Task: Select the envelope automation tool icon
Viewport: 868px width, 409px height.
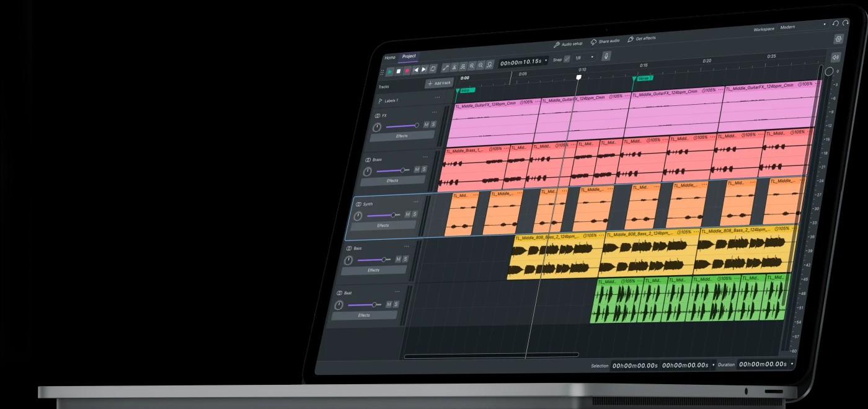Action: 445,68
